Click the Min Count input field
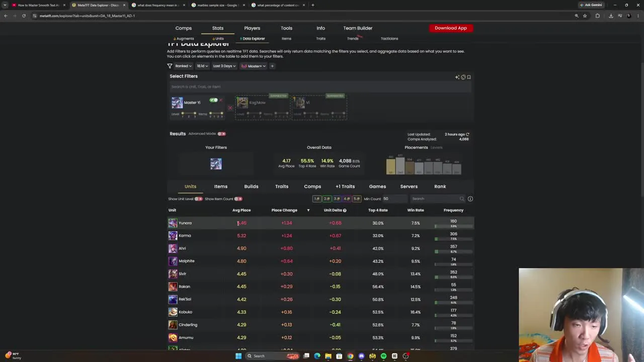The image size is (644, 362). tap(394, 199)
